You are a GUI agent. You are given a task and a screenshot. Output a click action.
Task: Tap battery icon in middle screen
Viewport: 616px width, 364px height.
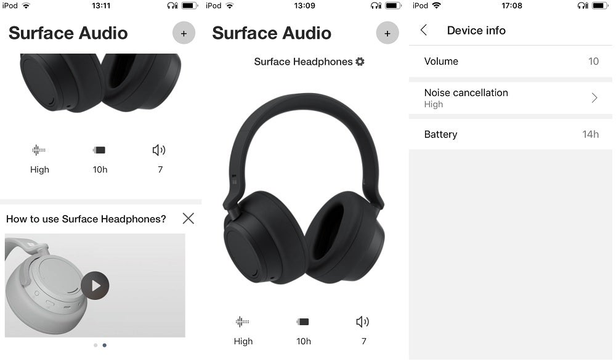click(x=302, y=322)
